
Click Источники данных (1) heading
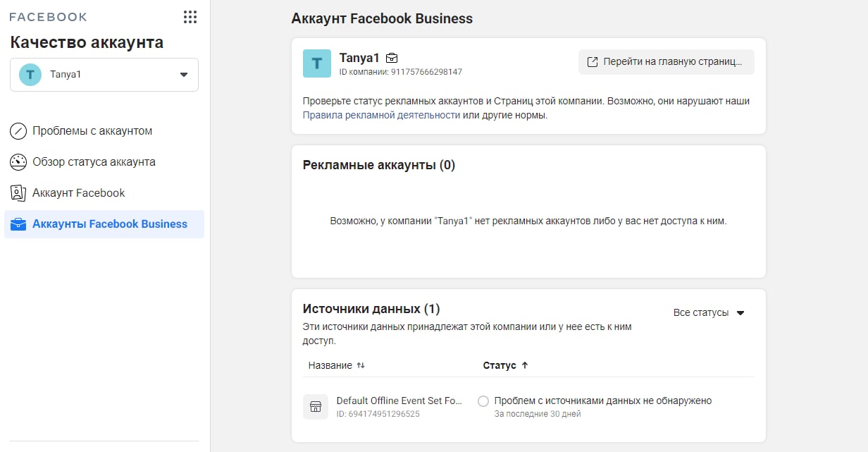pos(371,309)
